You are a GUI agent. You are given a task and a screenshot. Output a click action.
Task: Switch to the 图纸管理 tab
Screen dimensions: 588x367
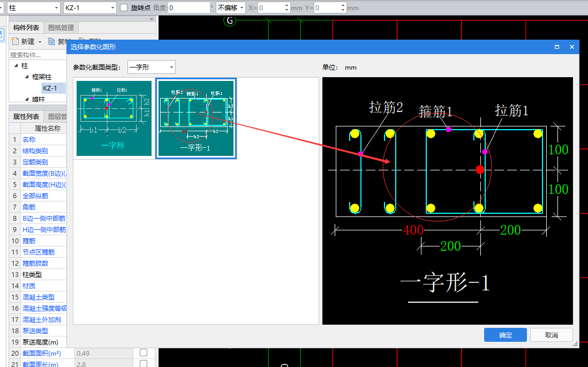(61, 28)
